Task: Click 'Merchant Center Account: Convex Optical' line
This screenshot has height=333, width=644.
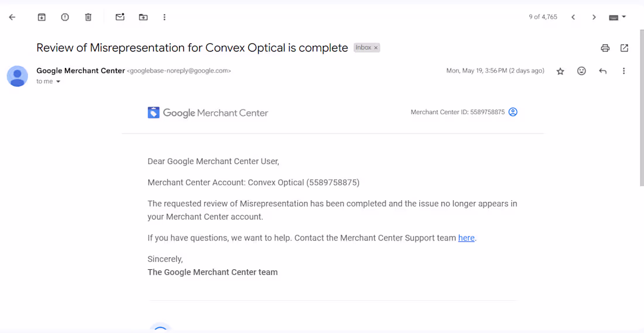Action: pos(254,183)
